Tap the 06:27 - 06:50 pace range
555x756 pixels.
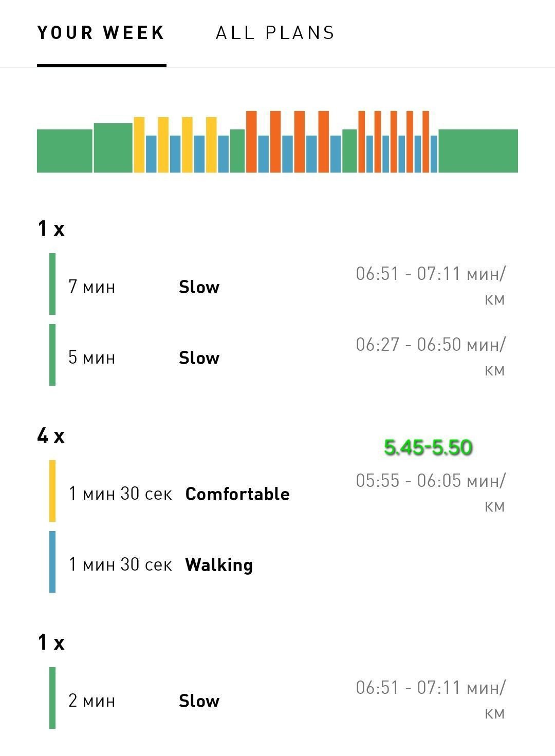pyautogui.click(x=431, y=357)
